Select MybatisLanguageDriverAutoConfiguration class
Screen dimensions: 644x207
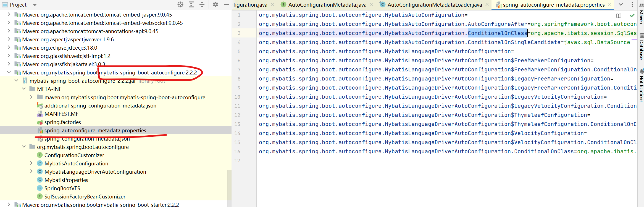pos(95,172)
